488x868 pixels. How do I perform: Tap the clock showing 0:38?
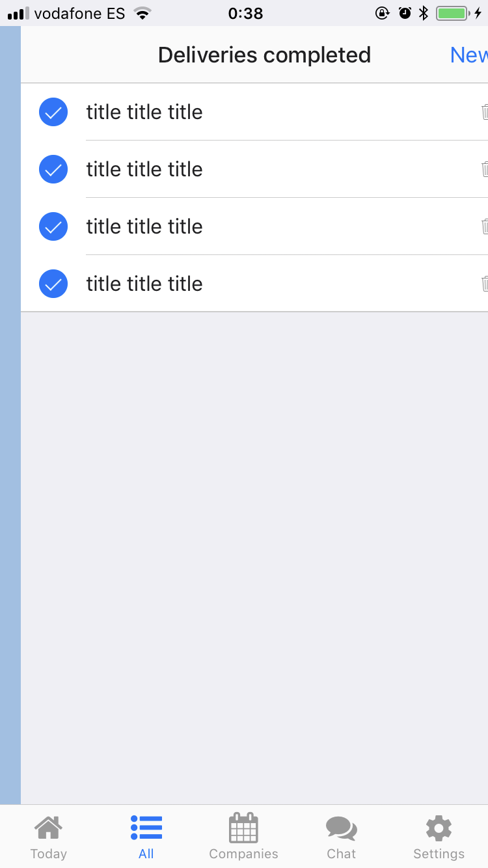coord(246,12)
